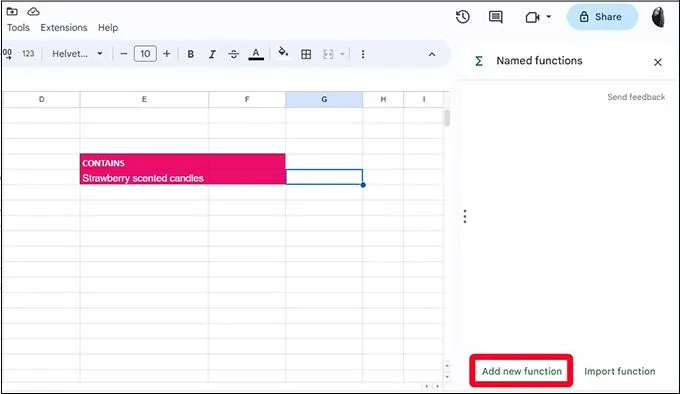The width and height of the screenshot is (680, 394).
Task: Click the 123 number format button
Action: pos(28,54)
